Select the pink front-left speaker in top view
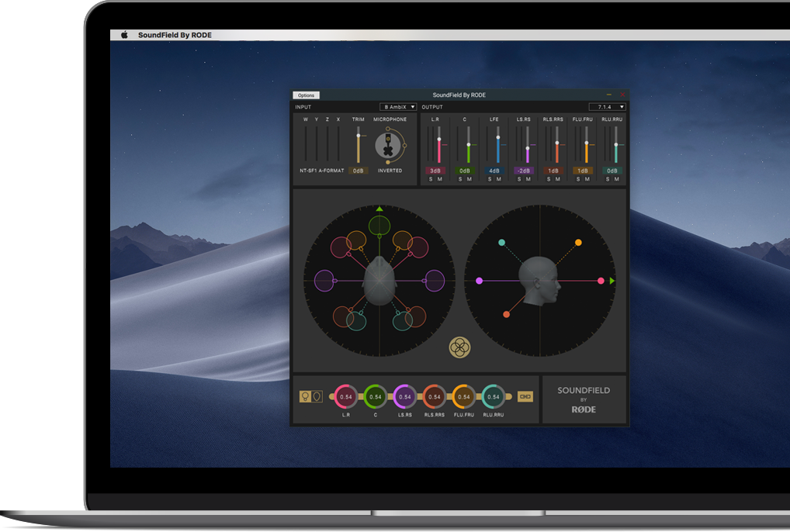 point(341,247)
